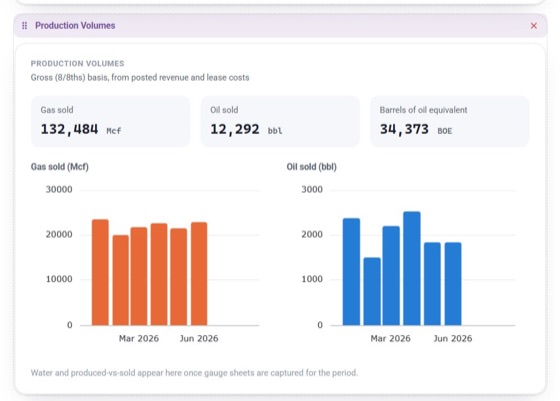
Task: Click the tallest orange bar in gas chart
Action: point(100,272)
